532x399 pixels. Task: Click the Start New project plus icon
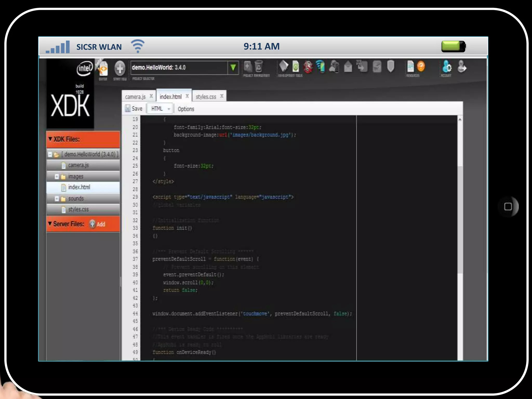(x=120, y=68)
